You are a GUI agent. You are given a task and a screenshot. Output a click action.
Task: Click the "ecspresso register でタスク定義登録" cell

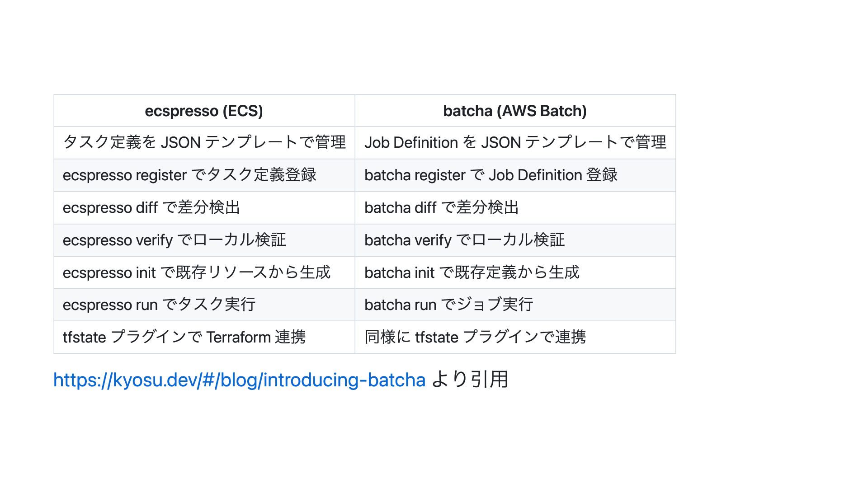(189, 175)
